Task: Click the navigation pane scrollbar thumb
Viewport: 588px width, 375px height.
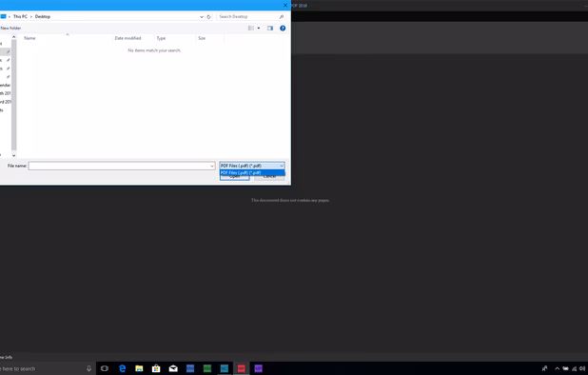Action: point(13,95)
